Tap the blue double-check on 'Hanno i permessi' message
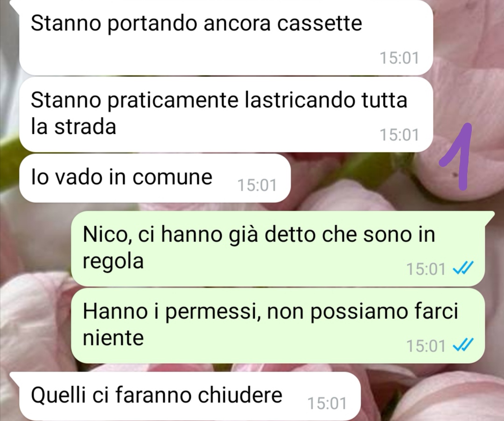The image size is (504, 421). 463,345
